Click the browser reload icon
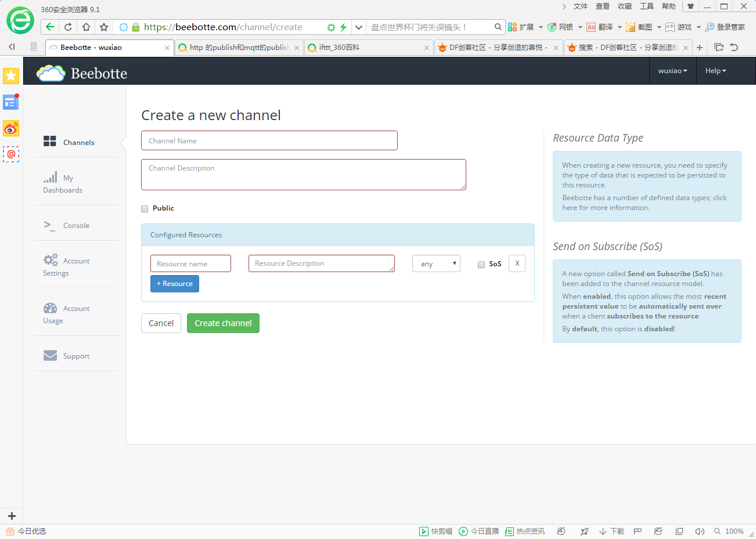 pos(68,27)
